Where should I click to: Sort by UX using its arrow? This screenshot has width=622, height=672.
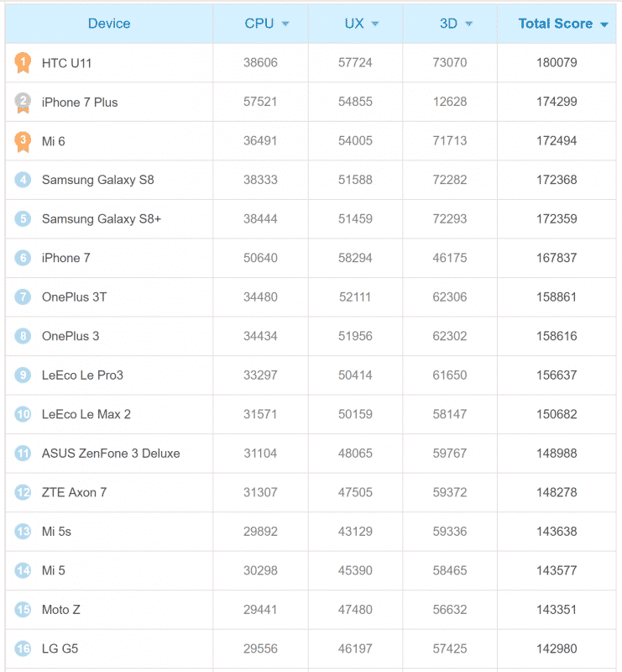pyautogui.click(x=375, y=24)
